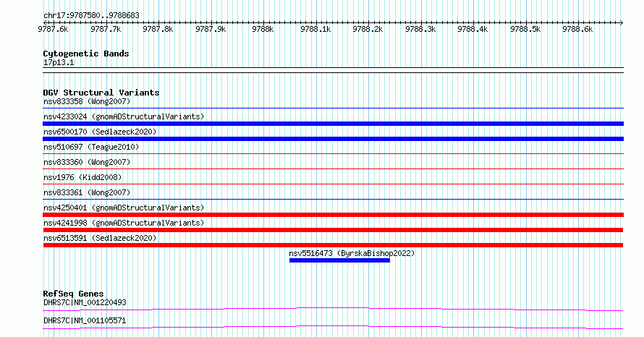Click the nsv833358 (Wong2007) variant label

click(x=87, y=101)
